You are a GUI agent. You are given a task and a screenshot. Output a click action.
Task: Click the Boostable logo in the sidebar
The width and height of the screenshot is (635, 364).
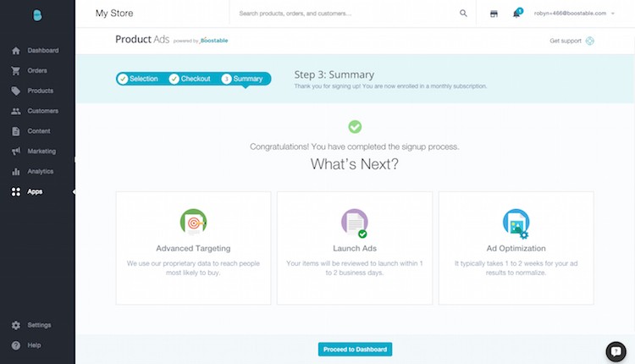point(37,15)
